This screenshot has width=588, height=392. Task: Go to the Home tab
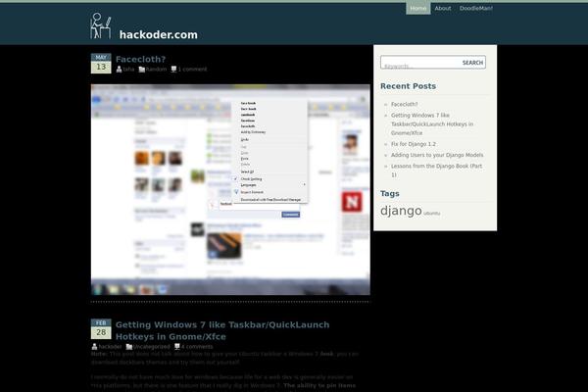[418, 8]
